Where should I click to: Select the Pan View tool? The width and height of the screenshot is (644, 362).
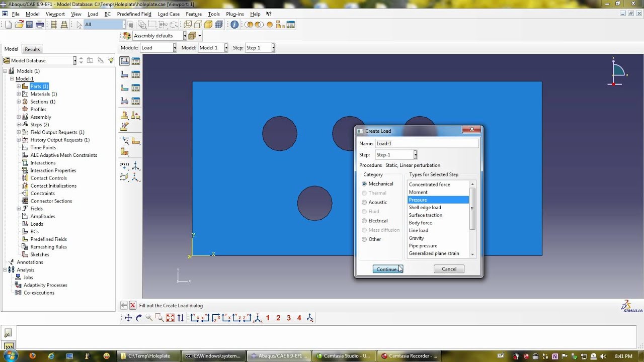tap(128, 318)
